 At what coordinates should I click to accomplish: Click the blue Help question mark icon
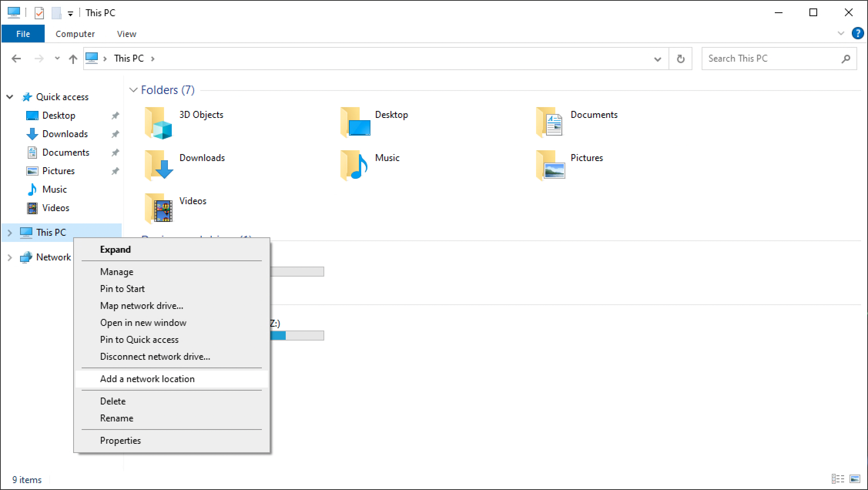pos(857,34)
